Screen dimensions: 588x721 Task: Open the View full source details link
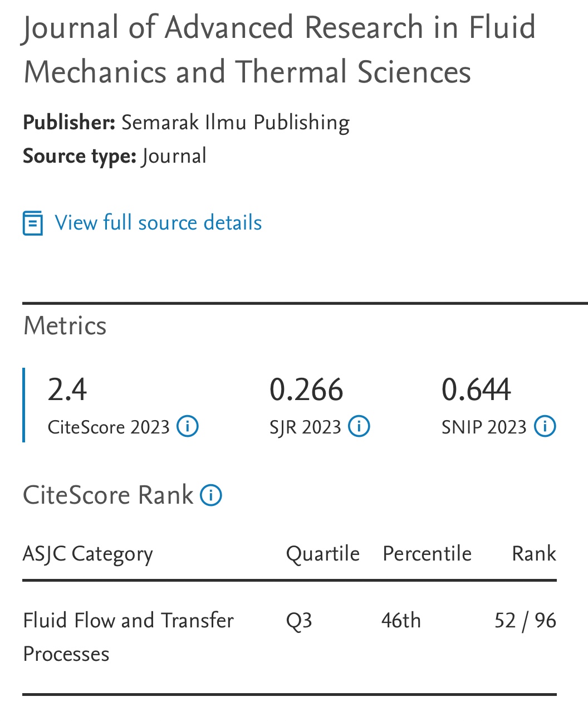tap(158, 223)
